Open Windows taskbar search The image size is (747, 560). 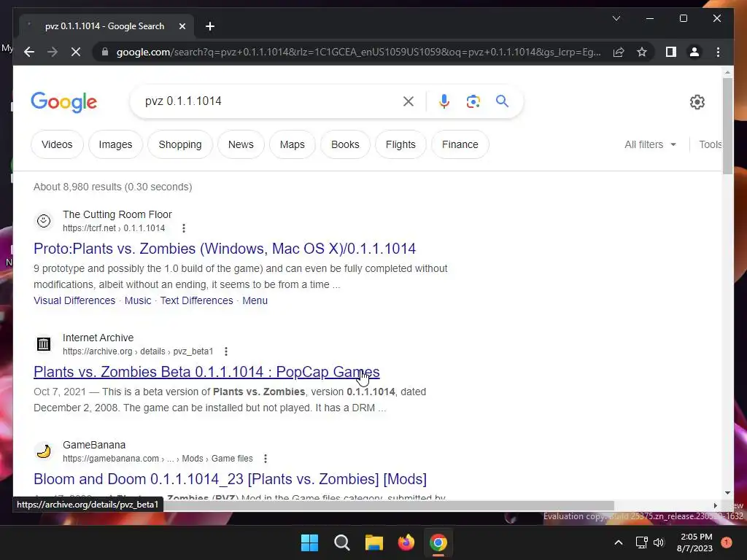pos(341,542)
